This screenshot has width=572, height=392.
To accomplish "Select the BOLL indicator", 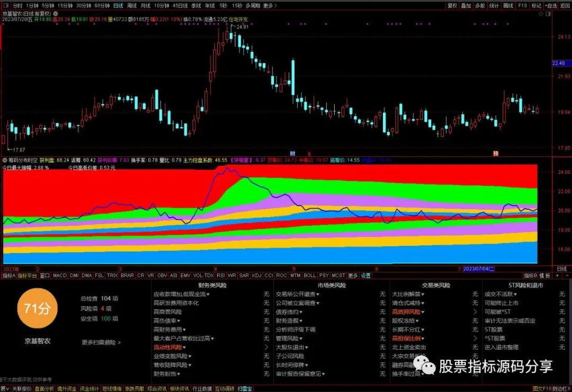I will tap(310, 275).
